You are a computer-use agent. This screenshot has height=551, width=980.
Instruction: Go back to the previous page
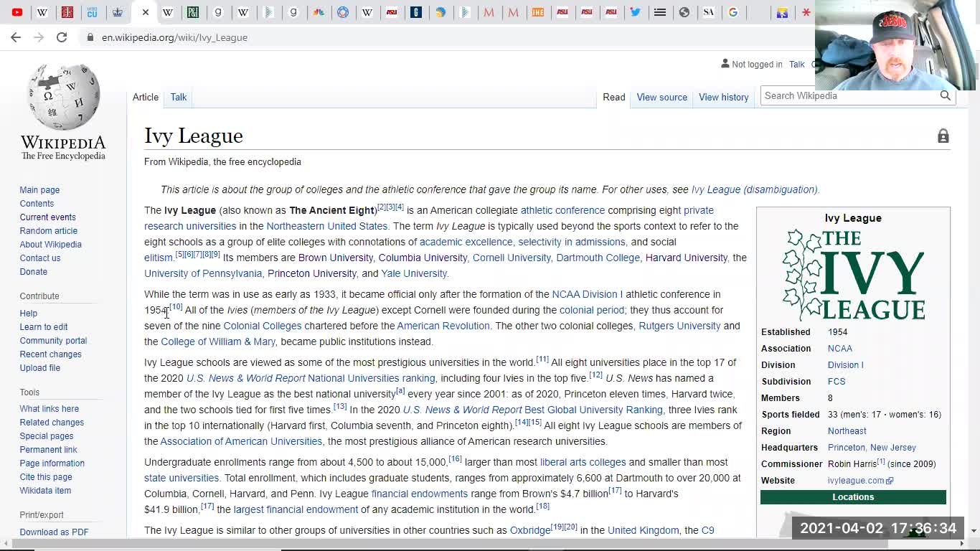point(16,37)
